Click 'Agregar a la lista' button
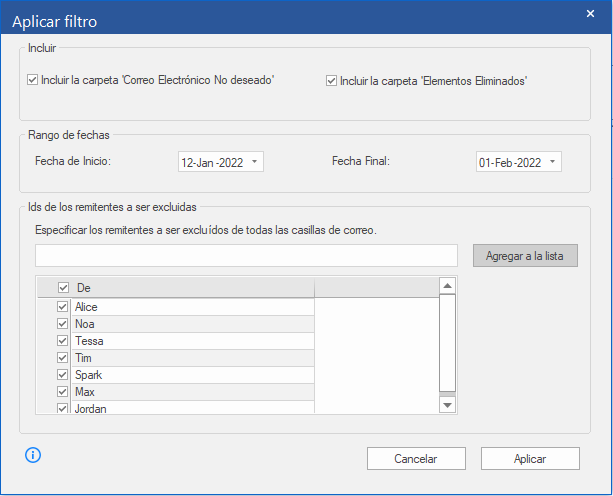This screenshot has width=613, height=496. pos(525,256)
